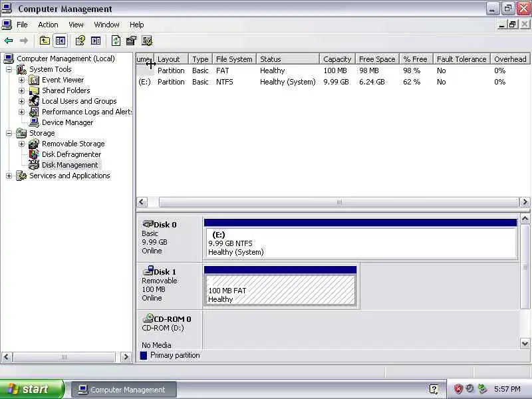This screenshot has height=399, width=532.
Task: Select the FAT 100 MB volume row
Action: point(332,70)
